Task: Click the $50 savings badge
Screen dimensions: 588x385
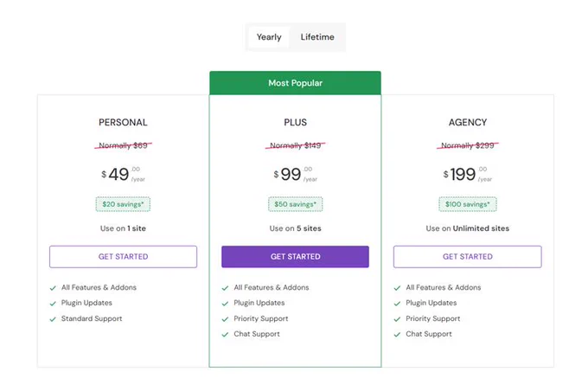Action: pyautogui.click(x=295, y=204)
